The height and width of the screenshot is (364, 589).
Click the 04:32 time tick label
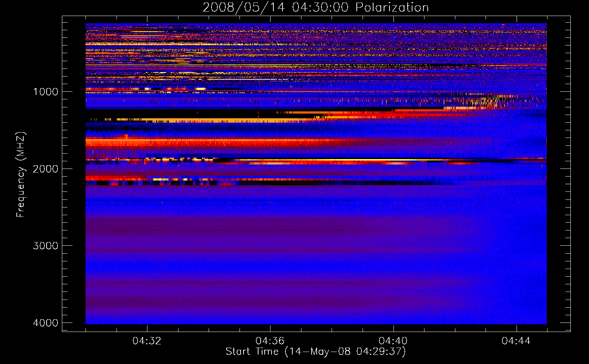click(147, 341)
